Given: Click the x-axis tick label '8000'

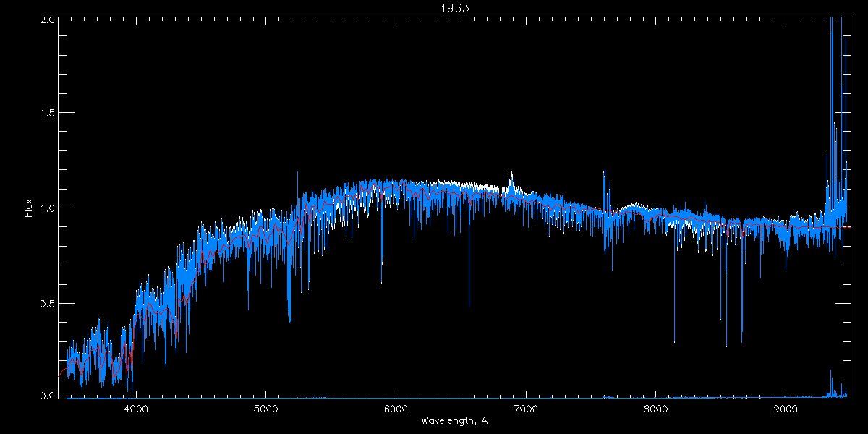Looking at the screenshot, I should tap(655, 408).
